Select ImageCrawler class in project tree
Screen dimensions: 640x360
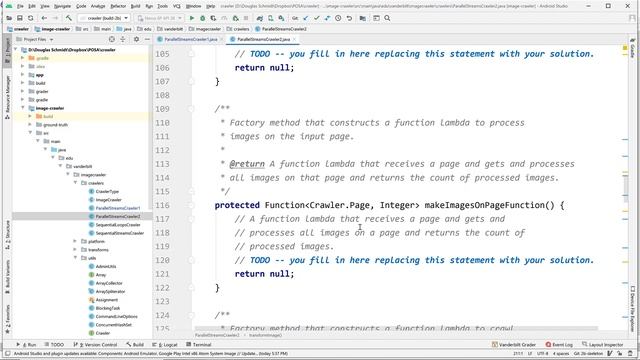(108, 200)
